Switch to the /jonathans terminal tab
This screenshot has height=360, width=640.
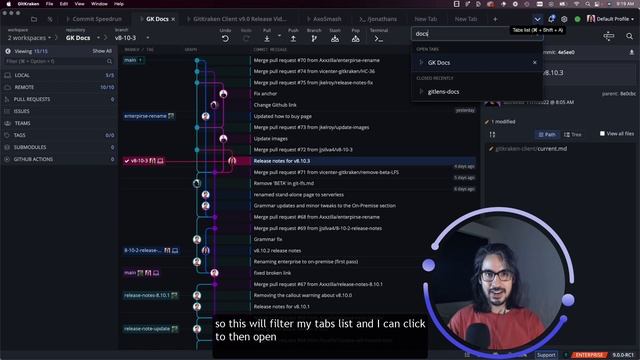click(378, 19)
